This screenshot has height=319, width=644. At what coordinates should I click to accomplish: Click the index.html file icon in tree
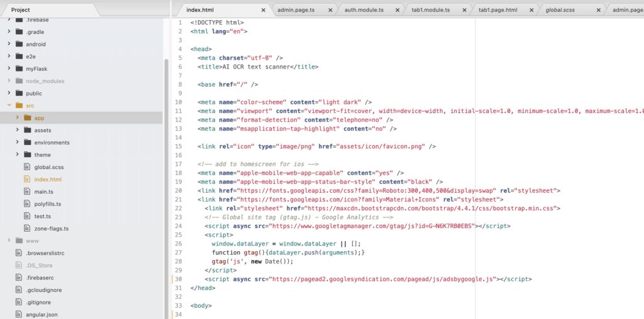click(x=27, y=179)
